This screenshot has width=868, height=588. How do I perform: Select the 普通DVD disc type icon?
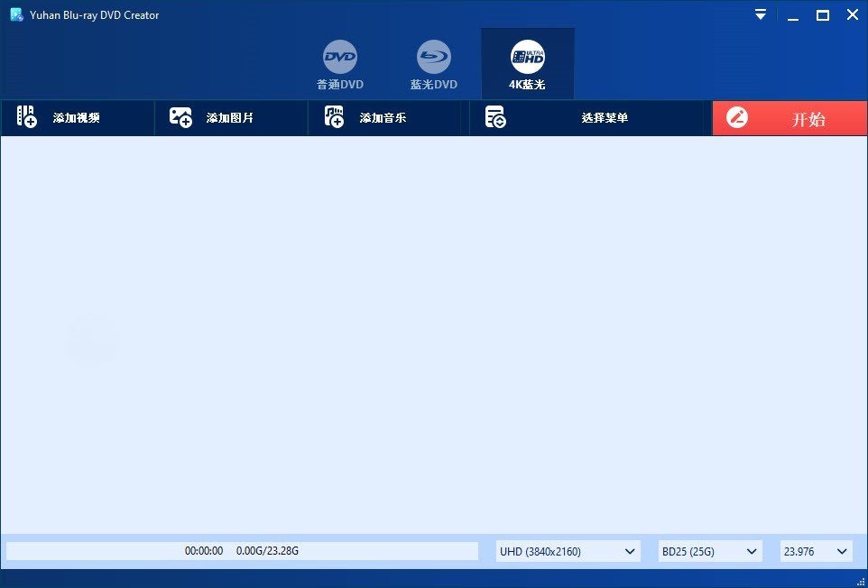click(340, 56)
